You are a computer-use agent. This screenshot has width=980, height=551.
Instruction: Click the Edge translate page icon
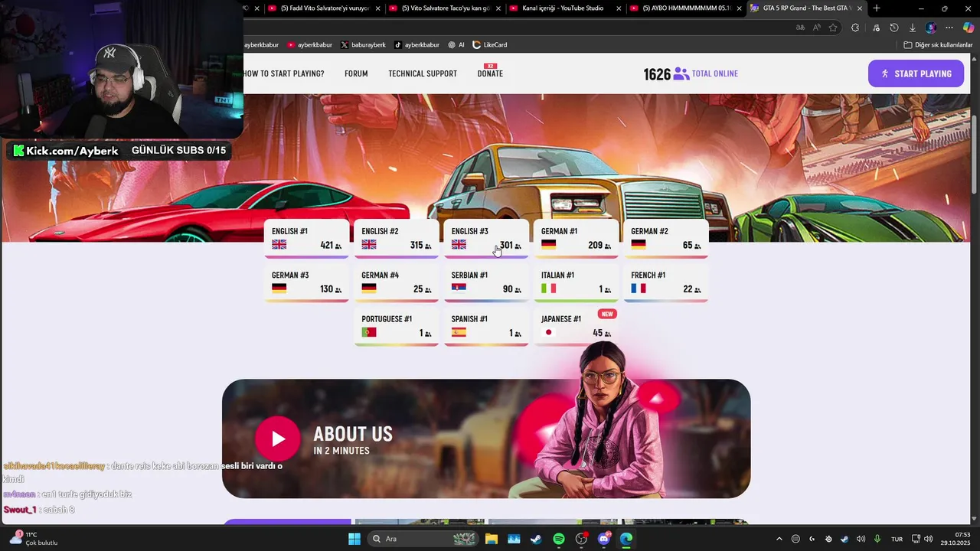tap(800, 28)
